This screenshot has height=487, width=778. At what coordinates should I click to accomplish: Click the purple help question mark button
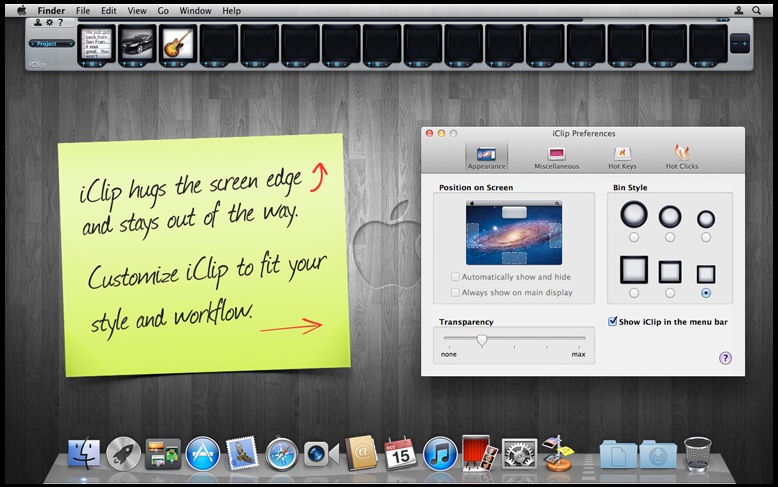click(x=725, y=358)
